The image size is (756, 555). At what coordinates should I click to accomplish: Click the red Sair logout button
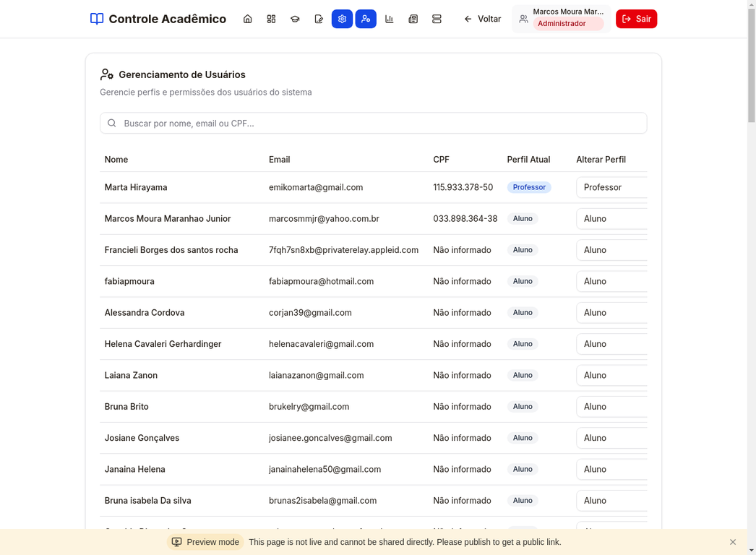[636, 19]
